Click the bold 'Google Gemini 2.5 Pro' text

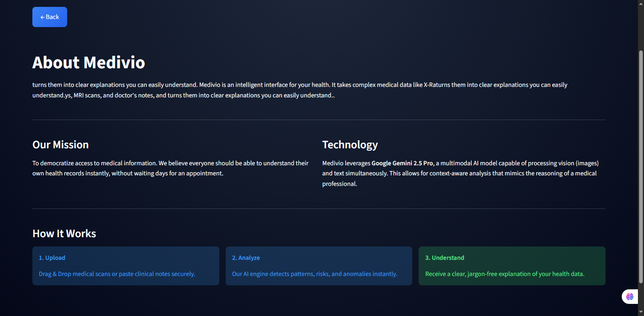click(402, 163)
